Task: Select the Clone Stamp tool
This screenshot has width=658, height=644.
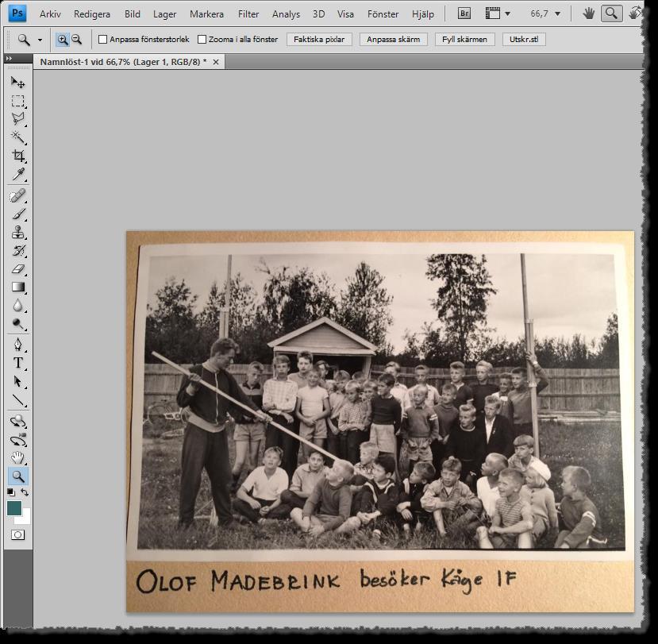Action: point(17,232)
